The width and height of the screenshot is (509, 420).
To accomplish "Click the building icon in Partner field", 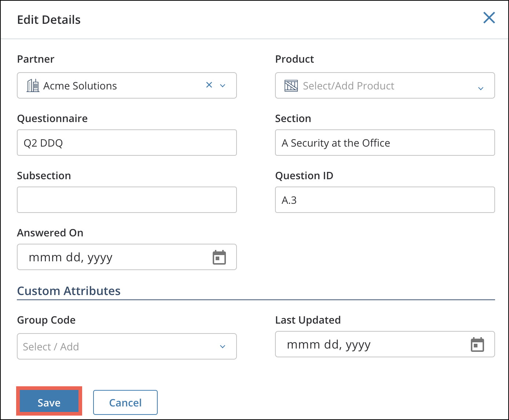I will click(x=33, y=85).
